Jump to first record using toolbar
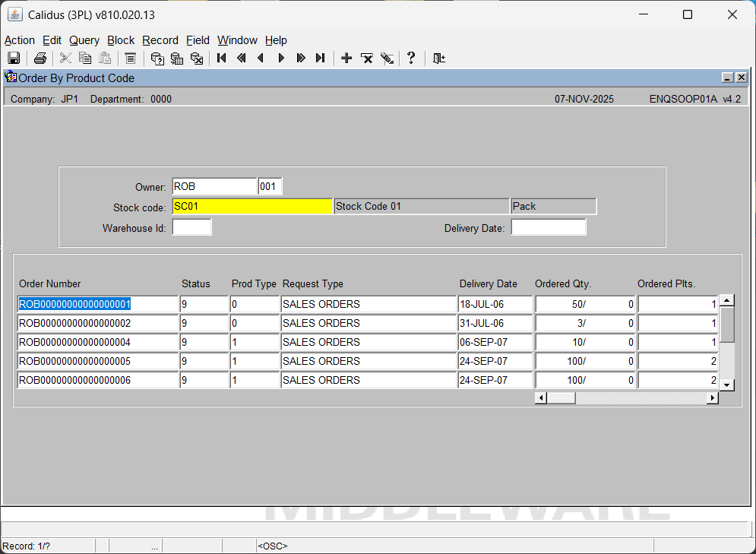The width and height of the screenshot is (756, 554). [x=222, y=59]
